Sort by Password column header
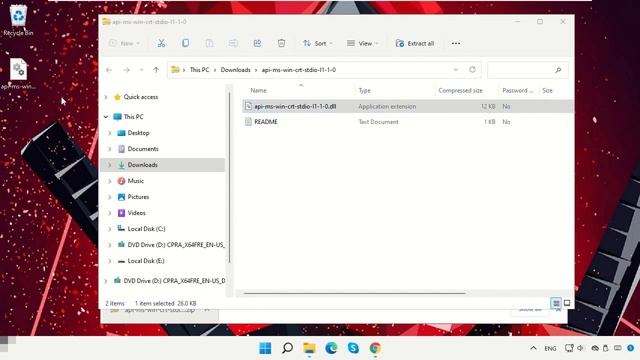Screen dimensions: 640x360 coord(518,91)
